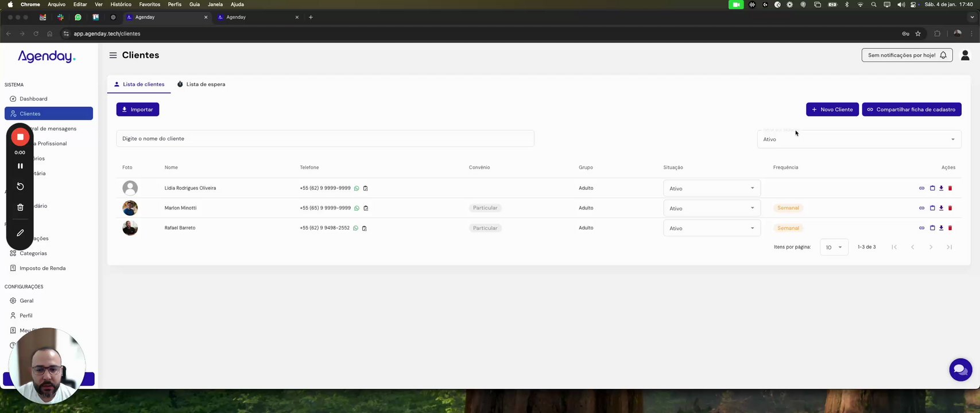Open the Wi-Fi menu bar icon
This screenshot has width=980, height=413.
pyautogui.click(x=860, y=5)
